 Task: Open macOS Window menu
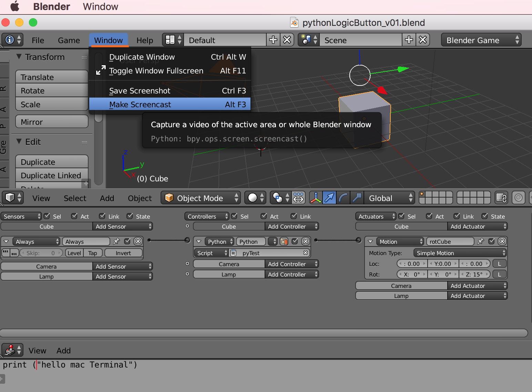coord(101,7)
